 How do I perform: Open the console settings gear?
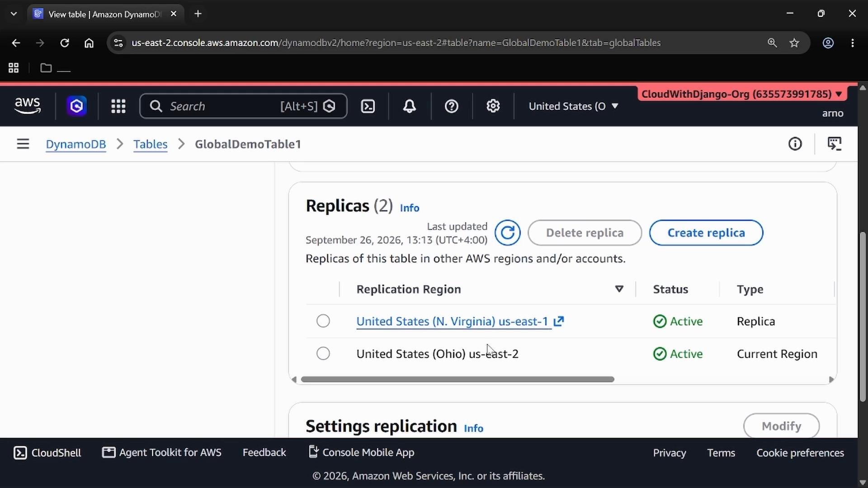[x=493, y=106]
